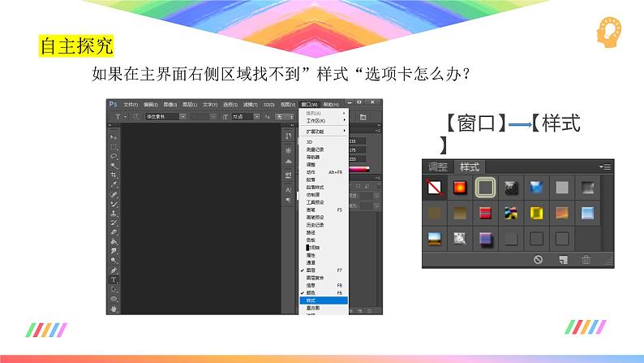Select the Lasso tool in toolbox
This screenshot has height=363, width=644.
tap(114, 157)
